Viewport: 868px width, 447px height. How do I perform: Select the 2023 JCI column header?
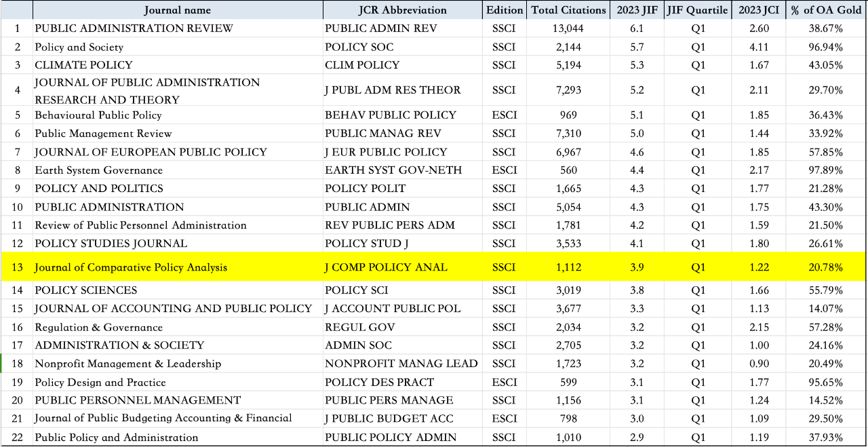(x=759, y=10)
